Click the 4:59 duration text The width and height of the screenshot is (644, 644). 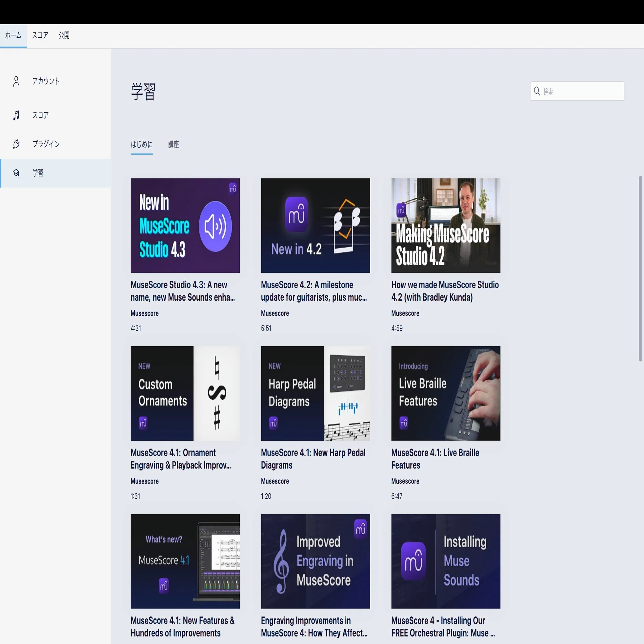(397, 328)
